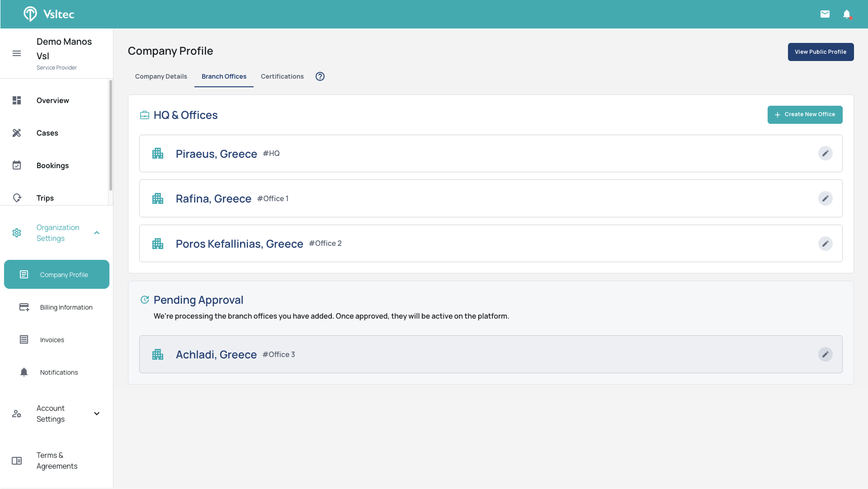This screenshot has width=868, height=489.
Task: Expand the Account Settings section
Action: [x=96, y=414]
